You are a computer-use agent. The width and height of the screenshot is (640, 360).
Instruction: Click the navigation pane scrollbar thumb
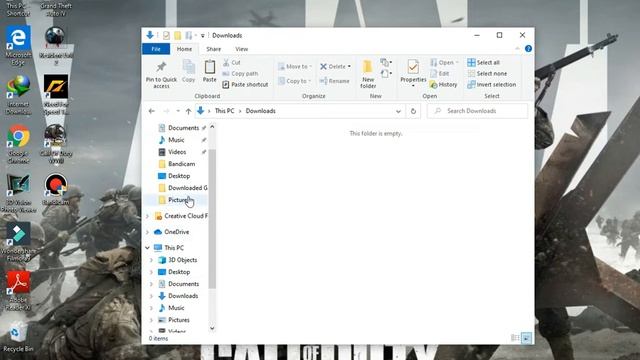(212, 218)
